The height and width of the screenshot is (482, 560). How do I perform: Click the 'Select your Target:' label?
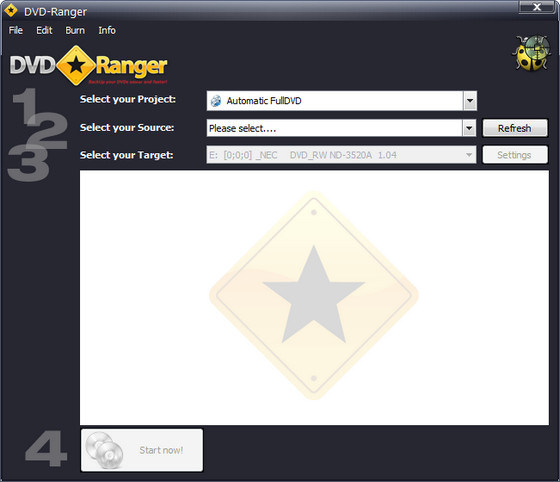[126, 155]
